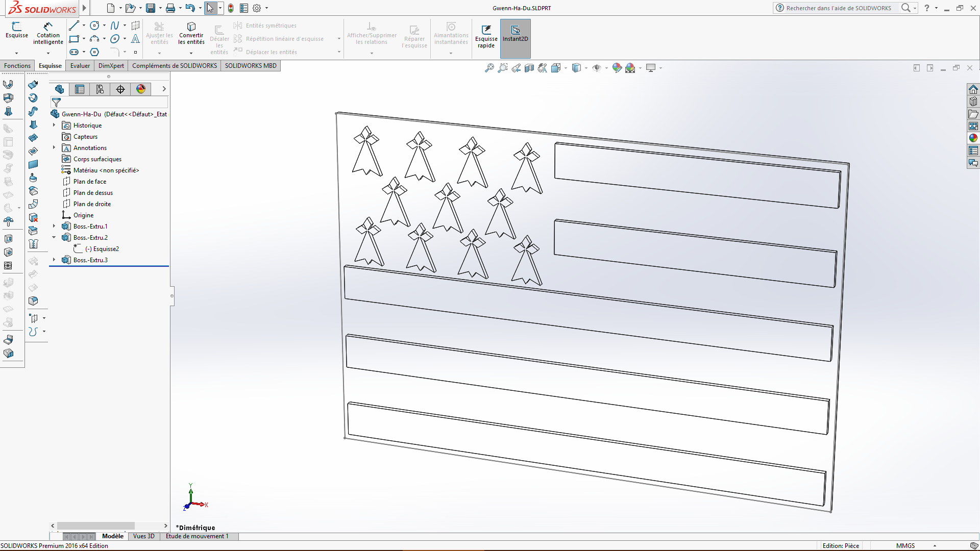Open the Rectangle tool dropdown arrow
980x551 pixels.
pos(84,39)
